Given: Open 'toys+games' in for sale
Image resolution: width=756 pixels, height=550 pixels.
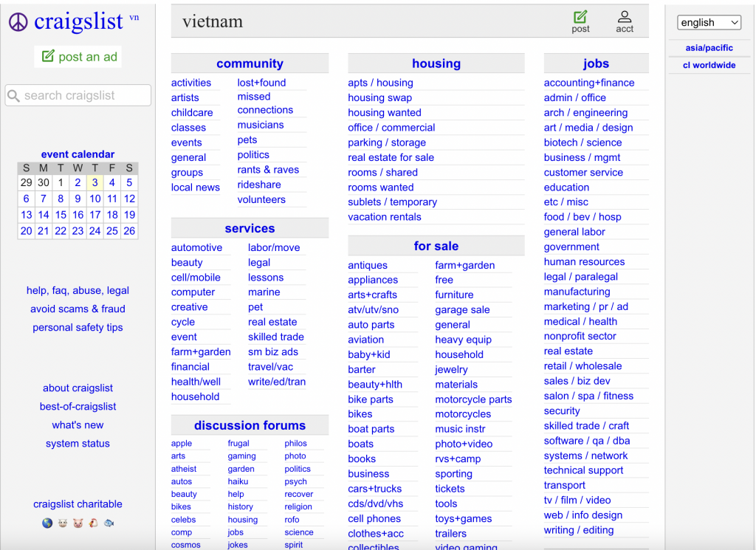Looking at the screenshot, I should (464, 519).
